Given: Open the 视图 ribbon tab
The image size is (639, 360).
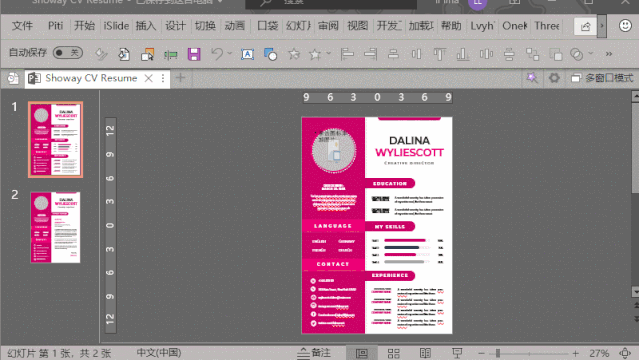Looking at the screenshot, I should pyautogui.click(x=357, y=26).
